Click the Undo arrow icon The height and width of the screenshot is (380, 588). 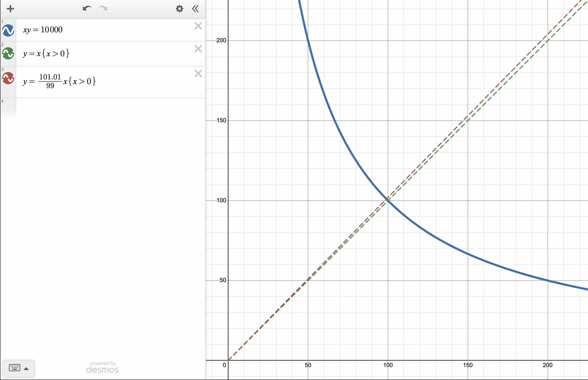click(87, 9)
